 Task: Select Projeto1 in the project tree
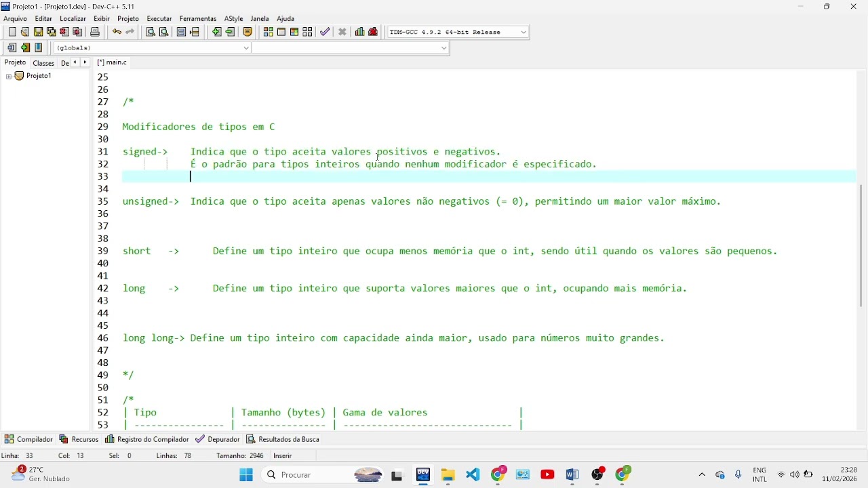(x=39, y=76)
